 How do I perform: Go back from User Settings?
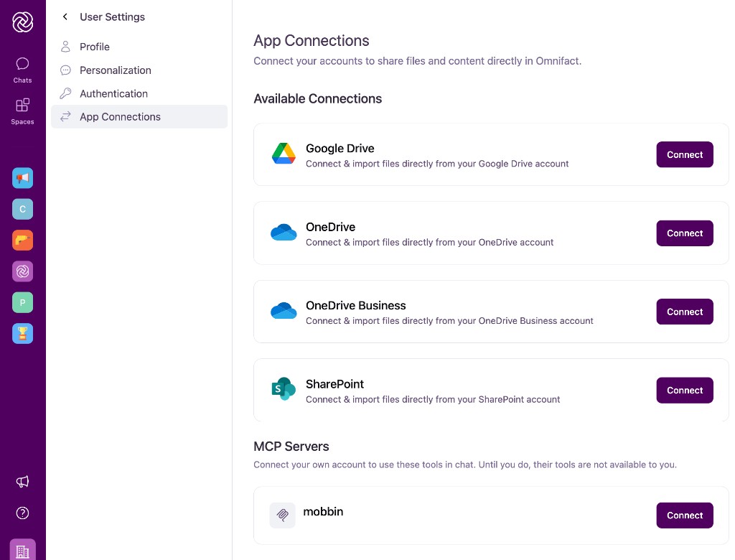65,17
